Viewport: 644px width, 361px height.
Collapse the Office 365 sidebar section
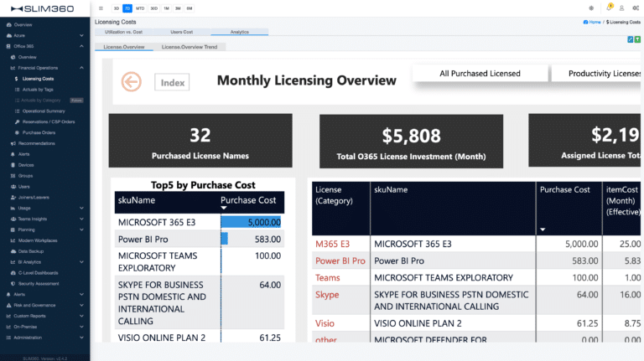coord(44,46)
